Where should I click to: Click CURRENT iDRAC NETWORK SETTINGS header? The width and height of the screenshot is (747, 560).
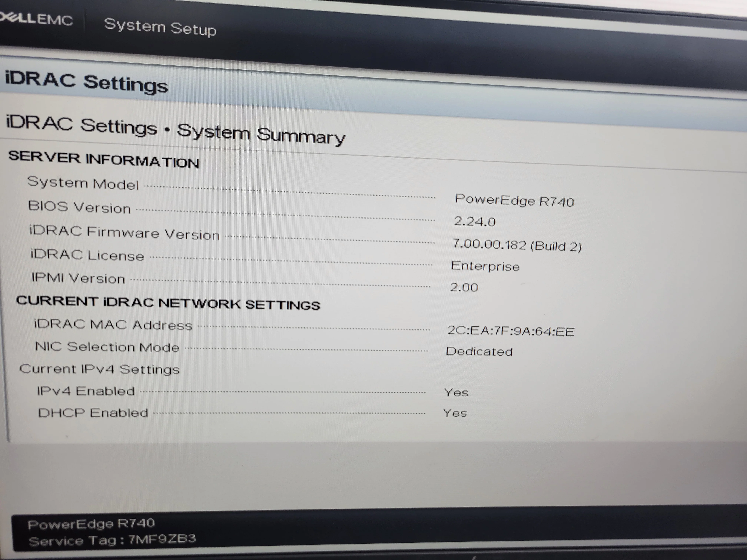click(x=168, y=303)
